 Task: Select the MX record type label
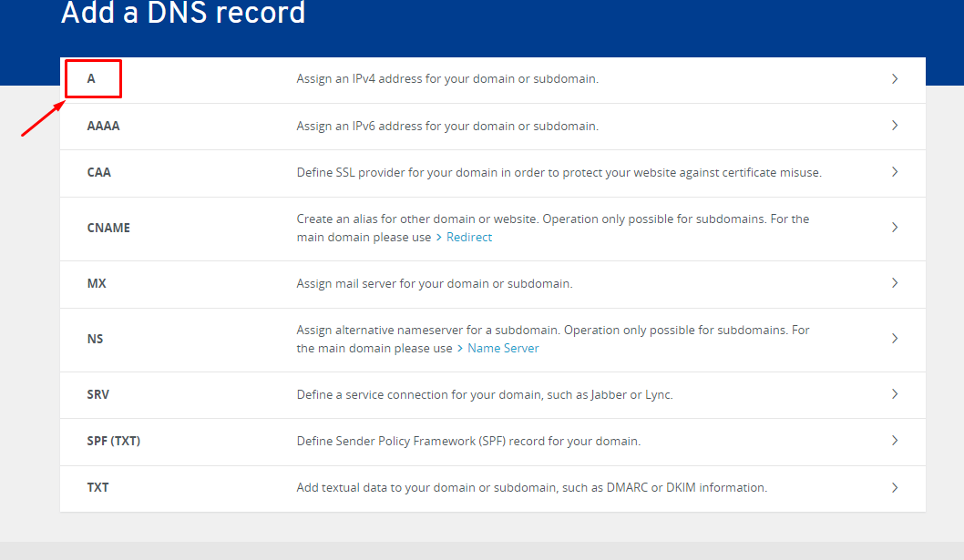point(97,283)
